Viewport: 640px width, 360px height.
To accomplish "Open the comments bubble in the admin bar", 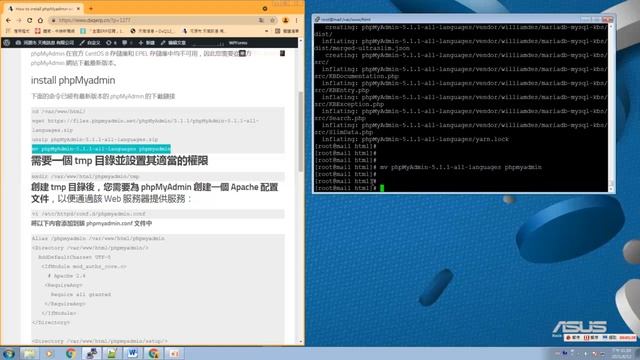I will tap(127, 42).
